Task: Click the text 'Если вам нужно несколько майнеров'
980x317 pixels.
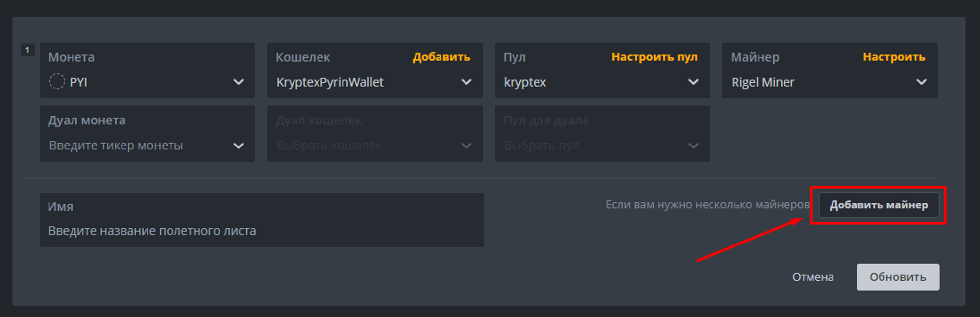Action: coord(708,205)
